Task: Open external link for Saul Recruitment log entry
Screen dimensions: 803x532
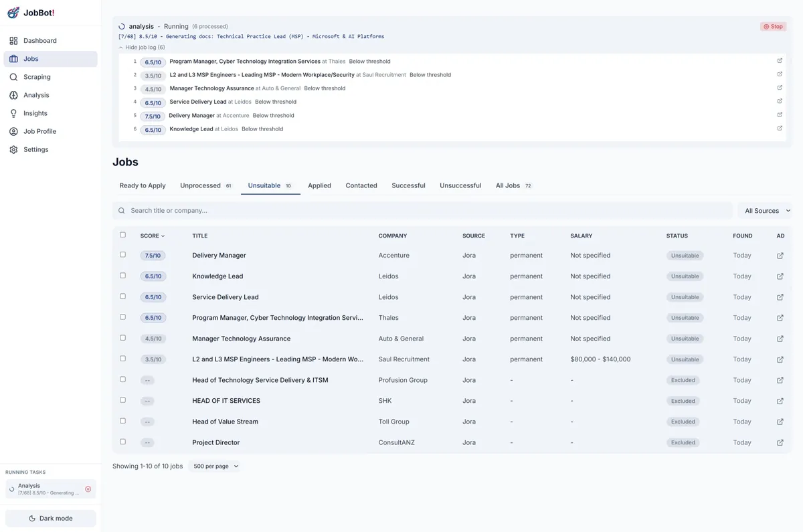Action: pos(780,74)
